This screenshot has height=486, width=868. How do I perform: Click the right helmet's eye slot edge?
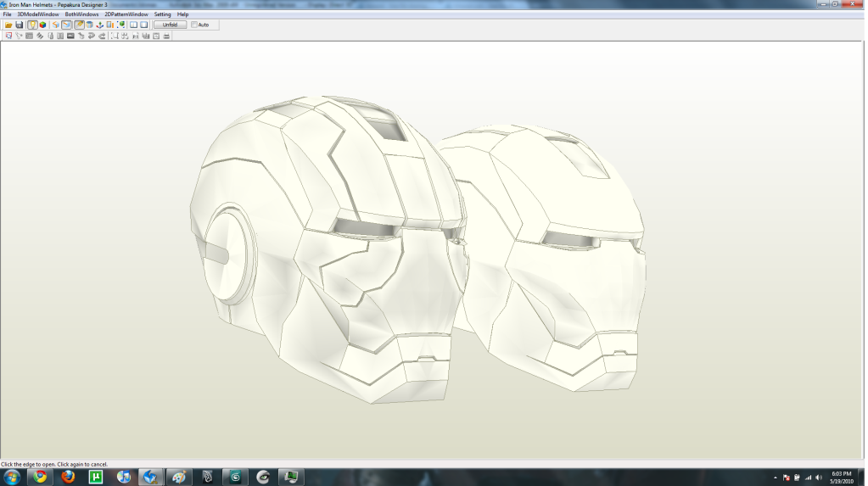pos(570,241)
